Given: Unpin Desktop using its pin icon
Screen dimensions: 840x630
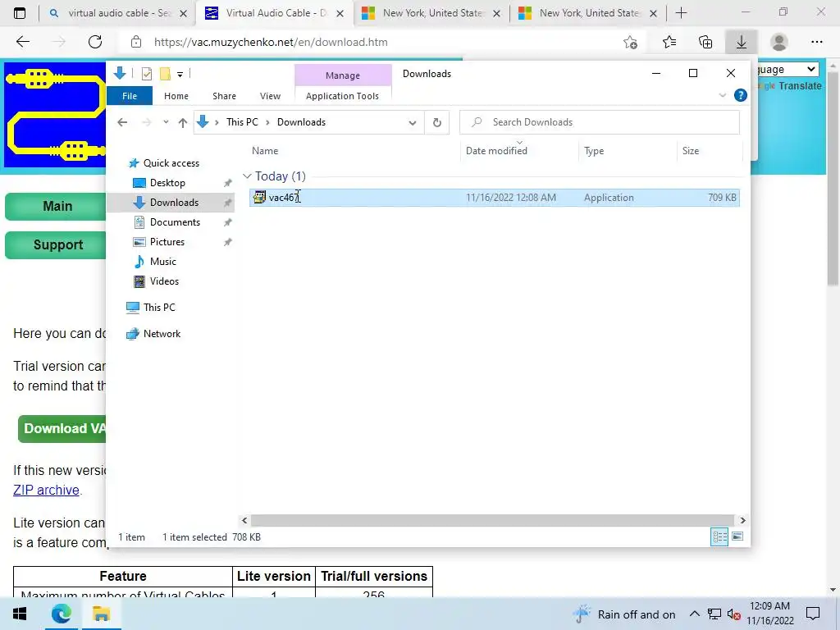Looking at the screenshot, I should (228, 183).
